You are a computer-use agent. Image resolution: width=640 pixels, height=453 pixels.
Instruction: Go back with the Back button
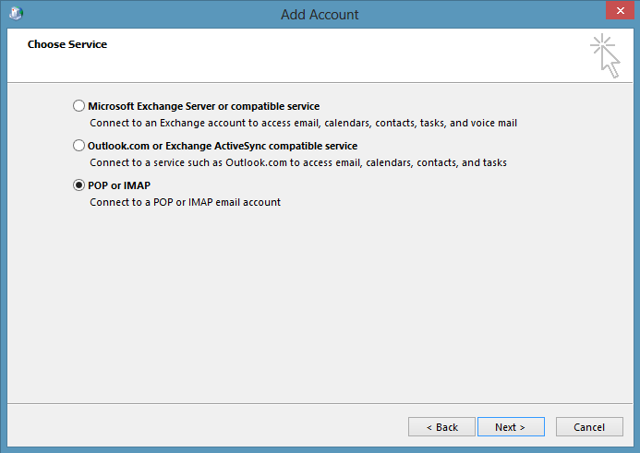441,427
